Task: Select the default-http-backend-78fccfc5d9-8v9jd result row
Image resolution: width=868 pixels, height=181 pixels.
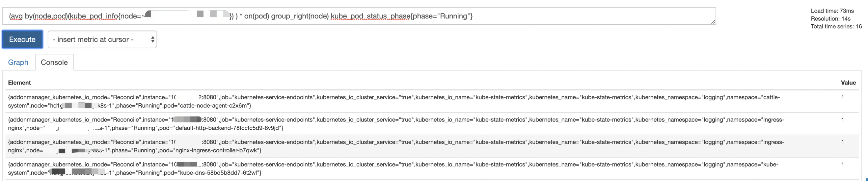Action: (432, 124)
